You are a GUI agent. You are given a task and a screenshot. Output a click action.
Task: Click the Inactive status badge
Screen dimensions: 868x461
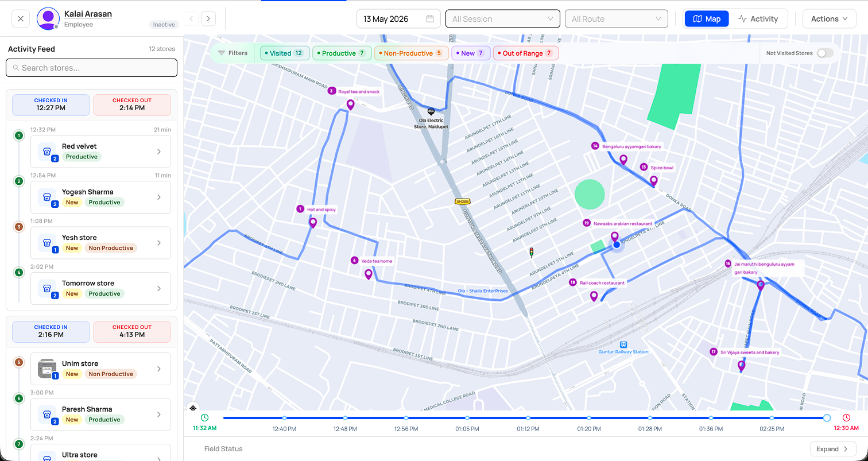click(164, 25)
